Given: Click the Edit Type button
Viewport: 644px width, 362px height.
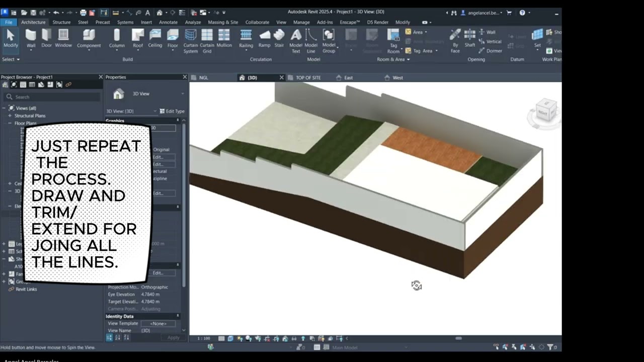Looking at the screenshot, I should point(172,111).
